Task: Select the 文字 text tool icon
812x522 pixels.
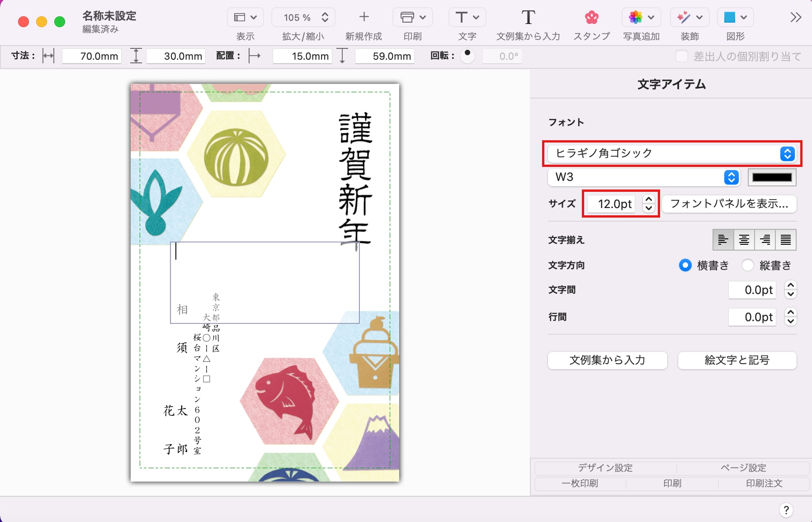Action: (461, 18)
